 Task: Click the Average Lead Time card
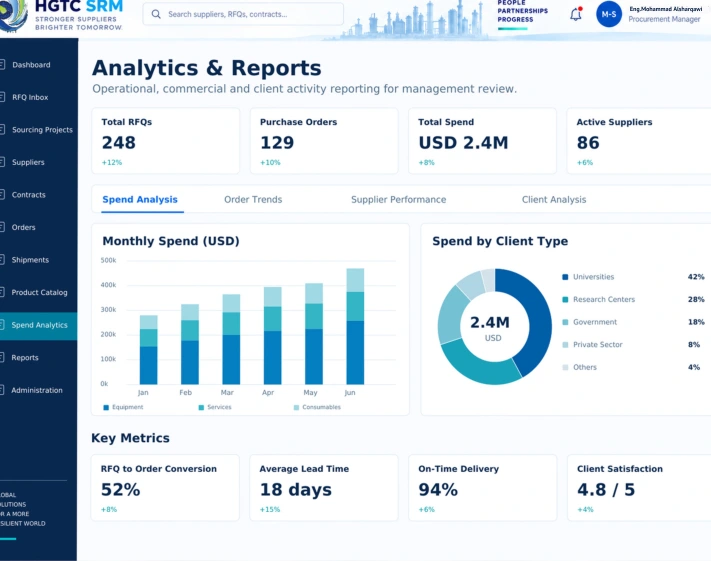point(324,488)
